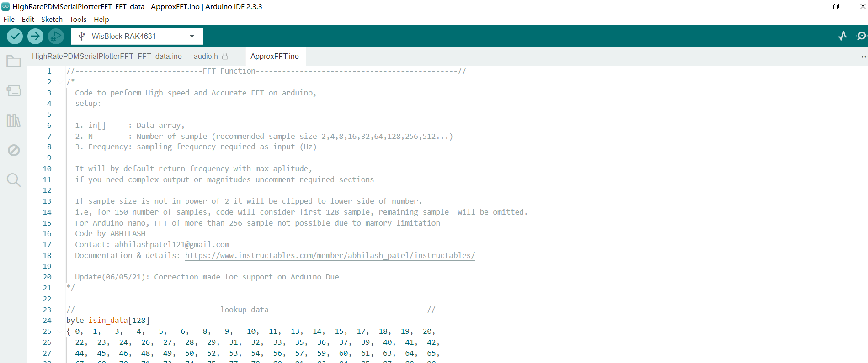Open the Sketchbook folder panel
Screen dimensions: 868x363
pos(14,61)
